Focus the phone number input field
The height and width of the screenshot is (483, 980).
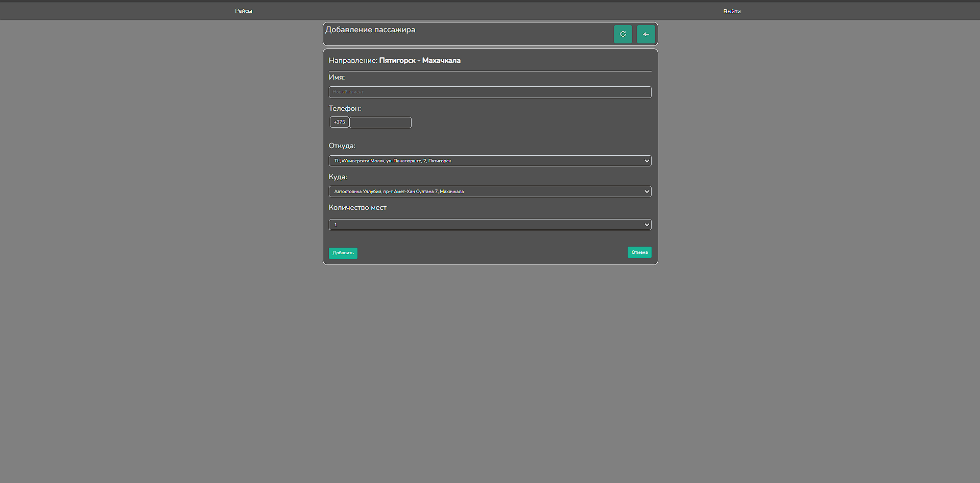[x=380, y=123]
